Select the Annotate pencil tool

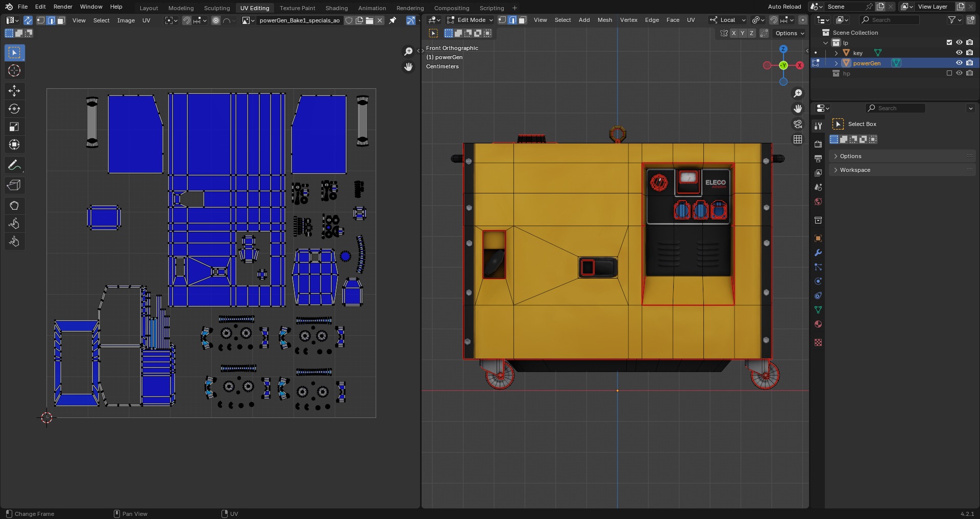click(14, 165)
